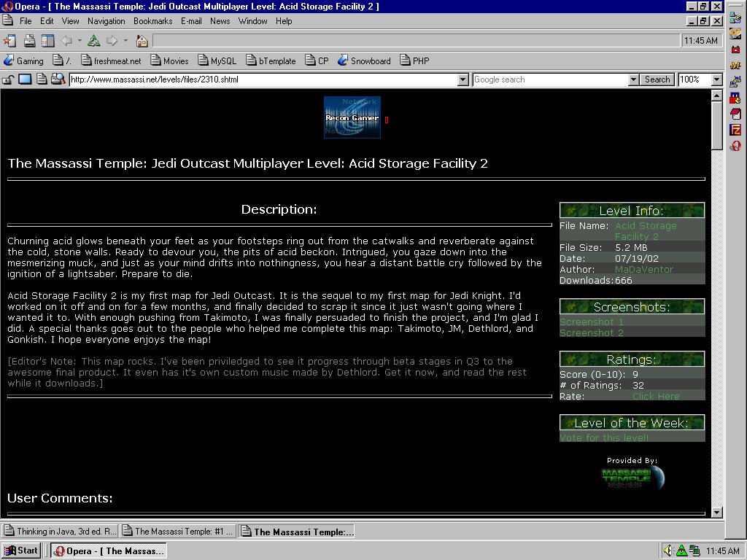Open the Screenshot 1 link
747x560 pixels.
(x=591, y=322)
